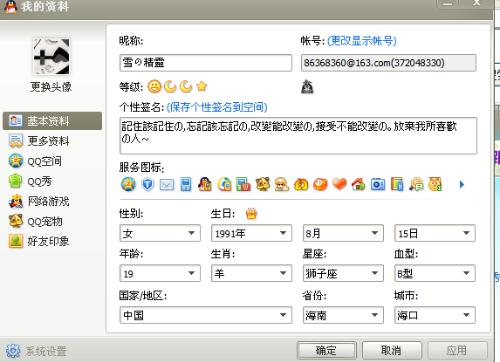
Task: Click the system settings gear icon
Action: point(13,351)
